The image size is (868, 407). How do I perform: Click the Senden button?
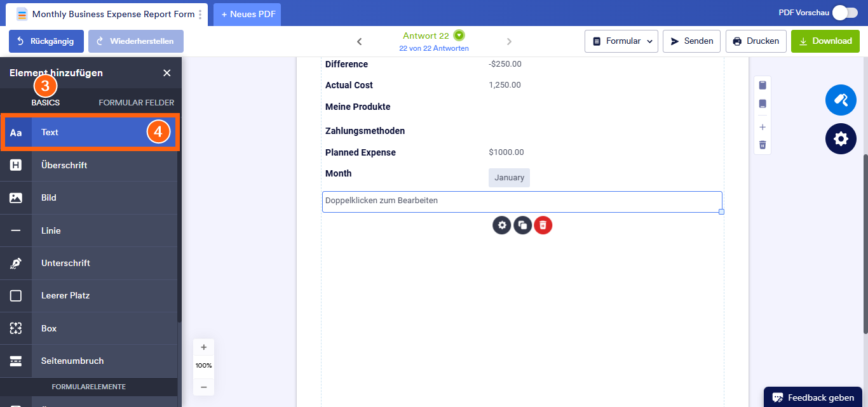tap(691, 41)
